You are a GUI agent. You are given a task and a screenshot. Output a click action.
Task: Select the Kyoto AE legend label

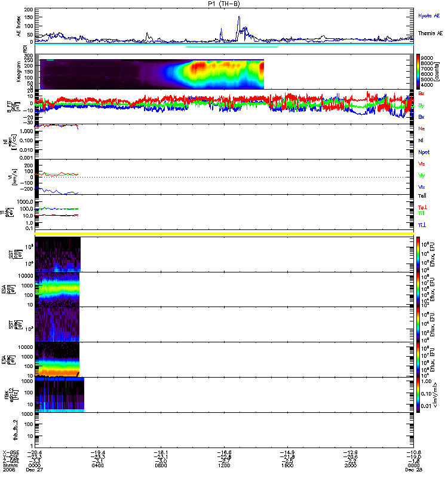[429, 16]
